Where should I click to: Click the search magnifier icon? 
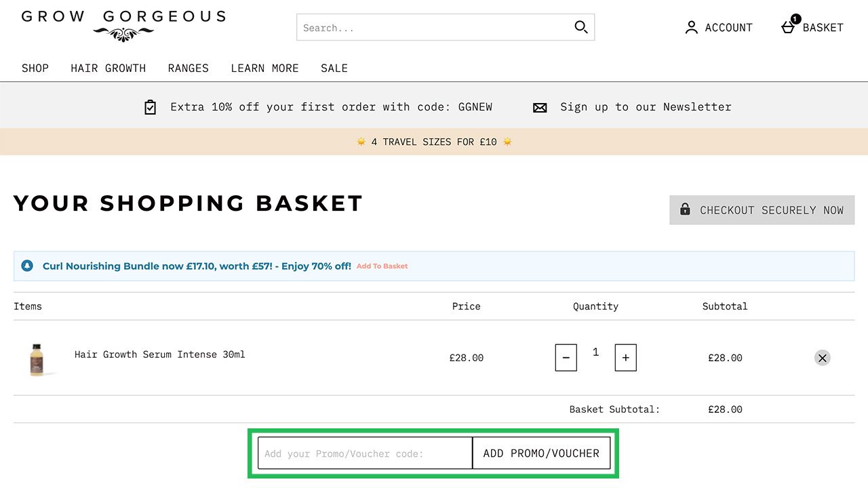click(580, 27)
